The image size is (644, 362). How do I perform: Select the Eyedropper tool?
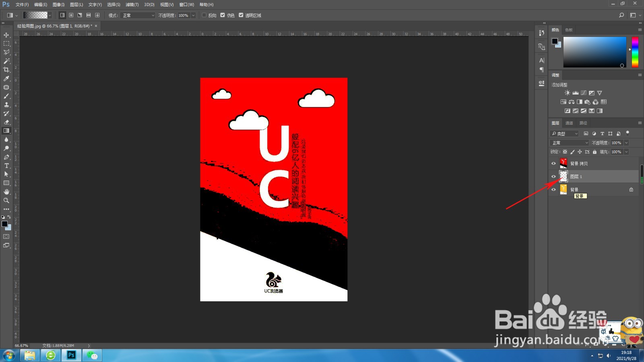tap(6, 78)
